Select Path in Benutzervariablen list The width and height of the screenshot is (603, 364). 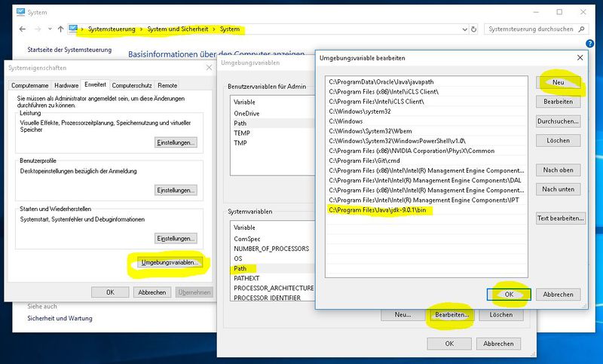272,123
